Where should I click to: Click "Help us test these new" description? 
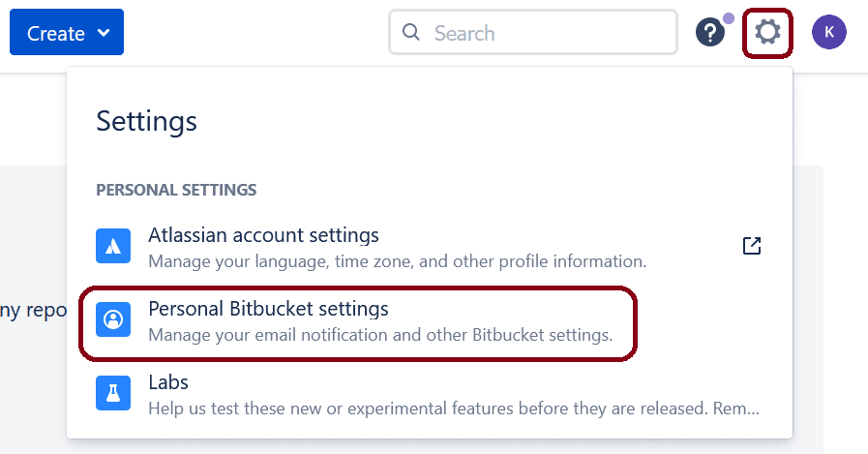453,408
